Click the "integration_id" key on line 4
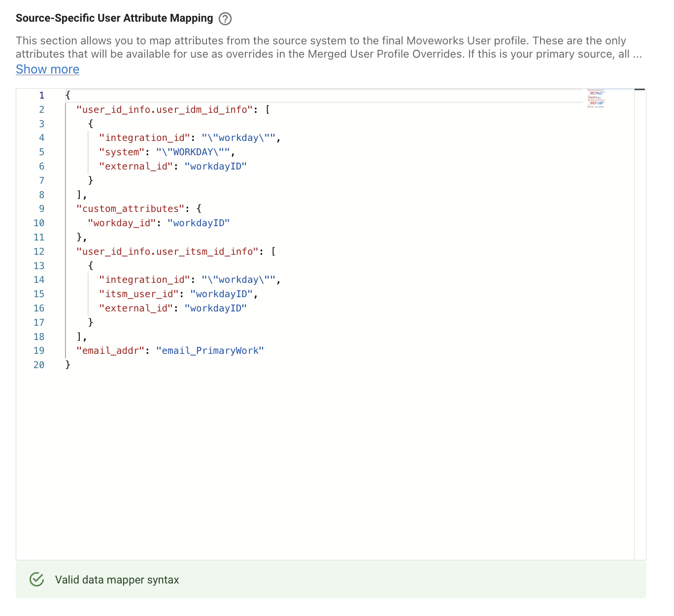This screenshot has width=674, height=616. tap(144, 138)
